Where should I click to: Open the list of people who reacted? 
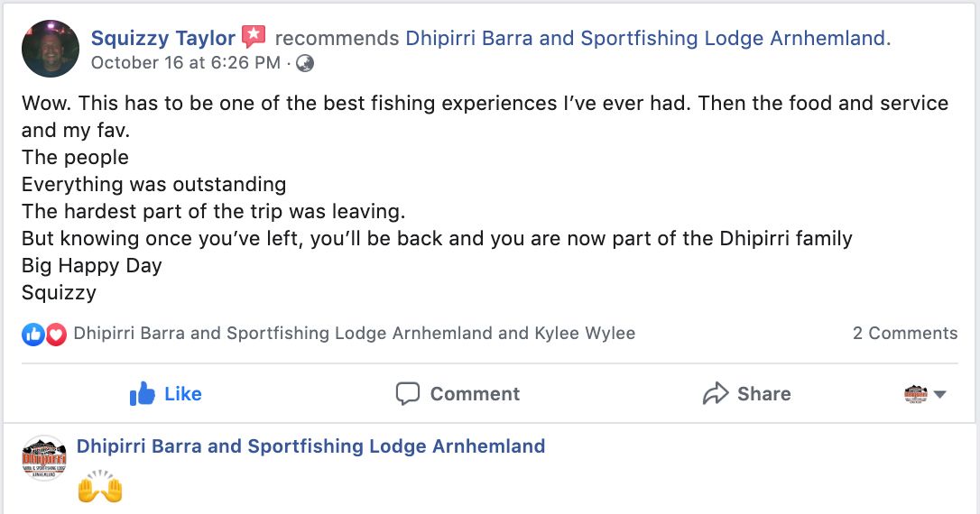pyautogui.click(x=355, y=334)
